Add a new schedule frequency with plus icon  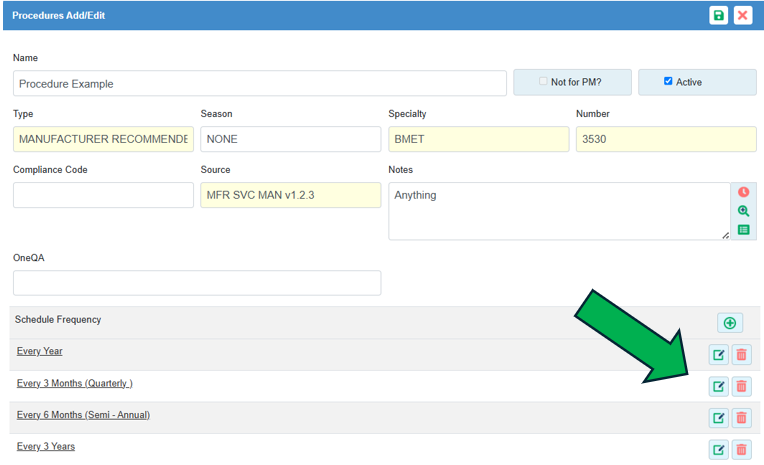point(729,322)
